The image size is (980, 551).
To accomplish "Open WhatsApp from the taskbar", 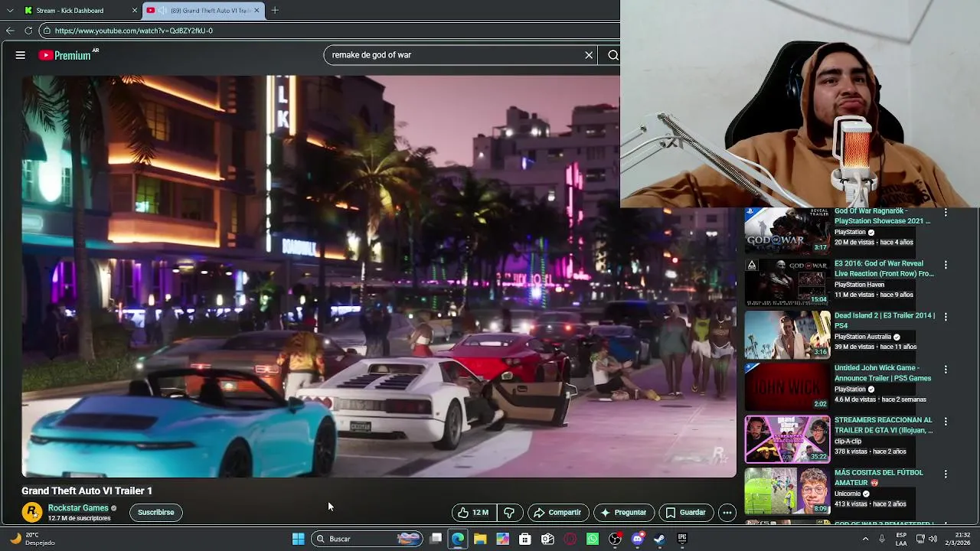I will 593,539.
